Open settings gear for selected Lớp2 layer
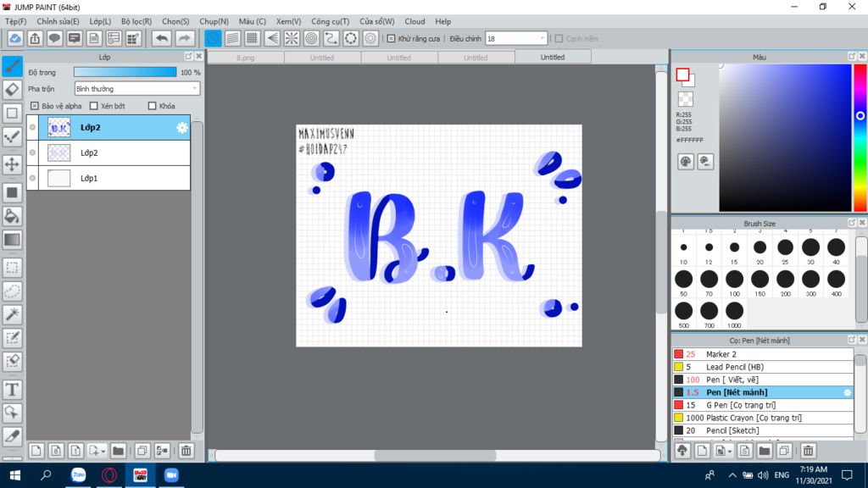The image size is (868, 488). [x=181, y=128]
